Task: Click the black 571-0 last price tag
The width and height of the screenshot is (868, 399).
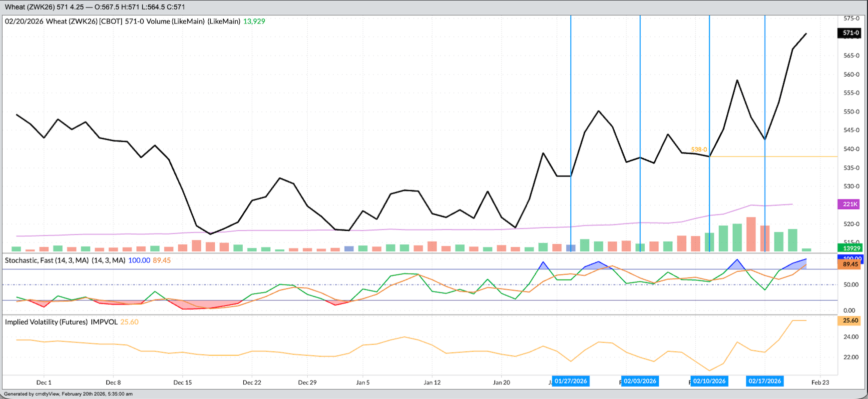Action: click(x=851, y=33)
